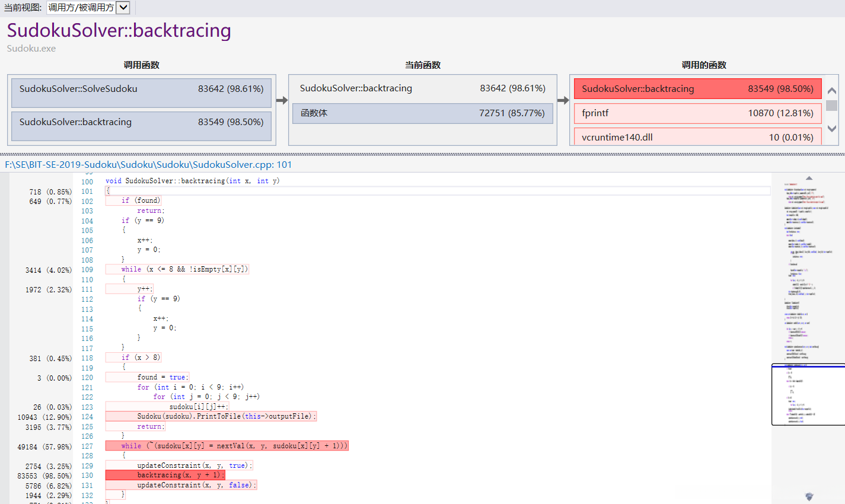This screenshot has height=504, width=845.
Task: Click code line 'while (x <= 8 && !isEmpty[x][y])'
Action: tap(184, 269)
